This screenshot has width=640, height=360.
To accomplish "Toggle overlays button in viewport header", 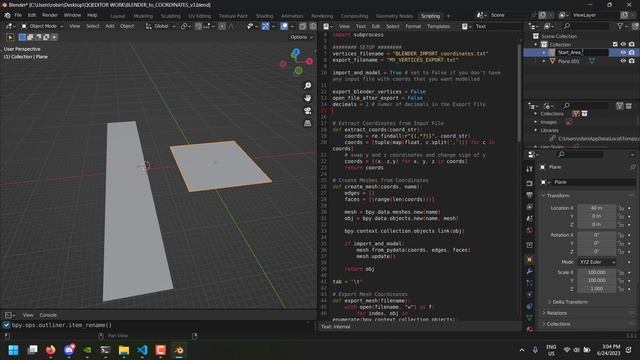I will (284, 26).
